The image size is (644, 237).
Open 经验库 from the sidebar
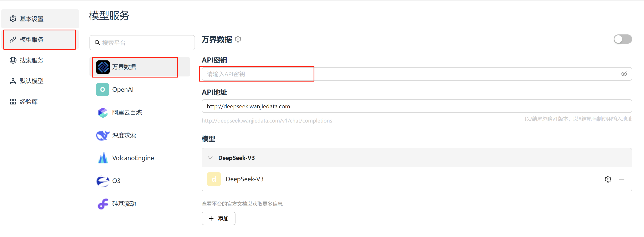pos(40,102)
